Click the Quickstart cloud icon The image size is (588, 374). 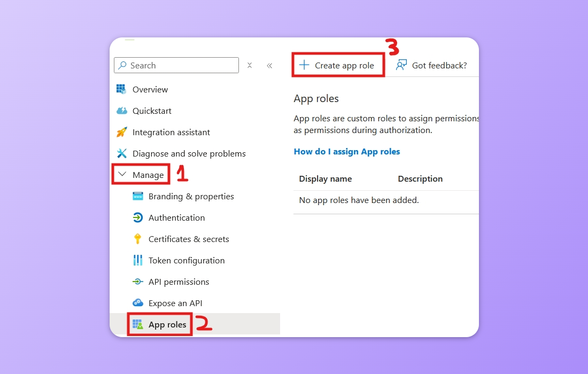click(122, 111)
